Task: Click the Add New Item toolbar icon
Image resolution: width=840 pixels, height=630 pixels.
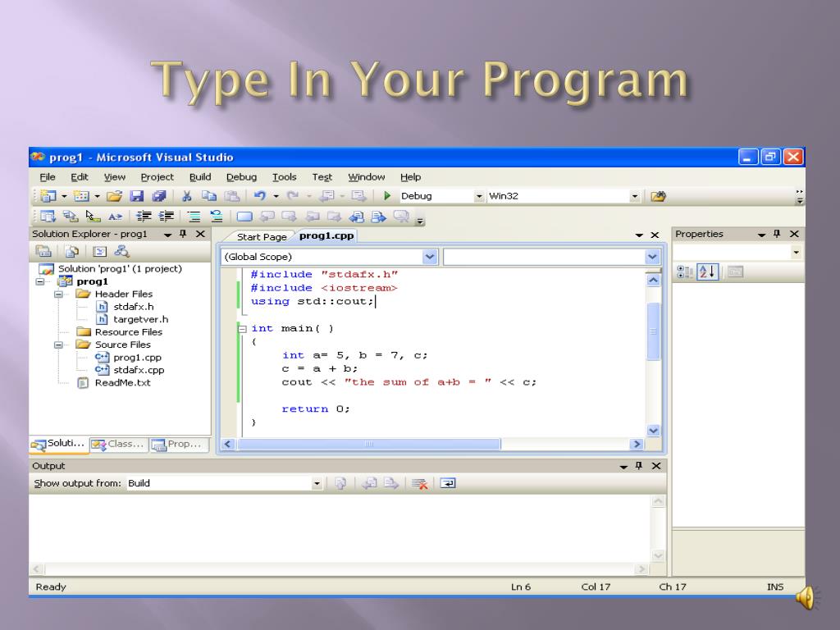Action: (81, 196)
